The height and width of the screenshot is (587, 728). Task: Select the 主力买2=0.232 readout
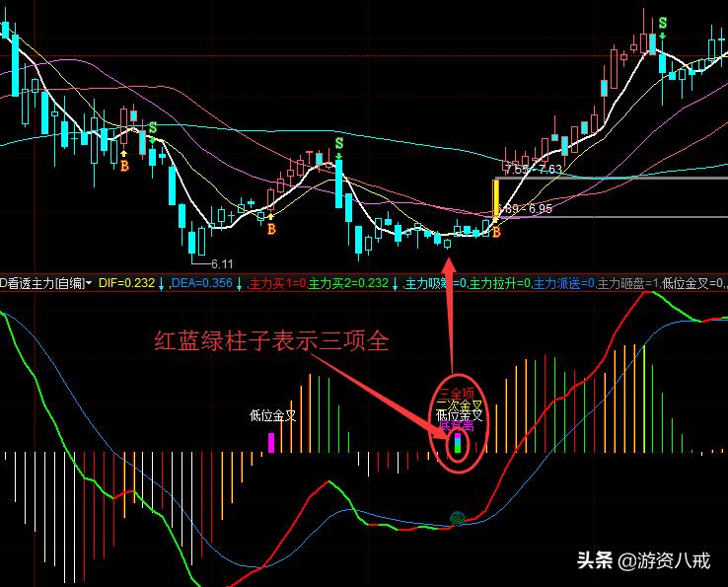348,283
